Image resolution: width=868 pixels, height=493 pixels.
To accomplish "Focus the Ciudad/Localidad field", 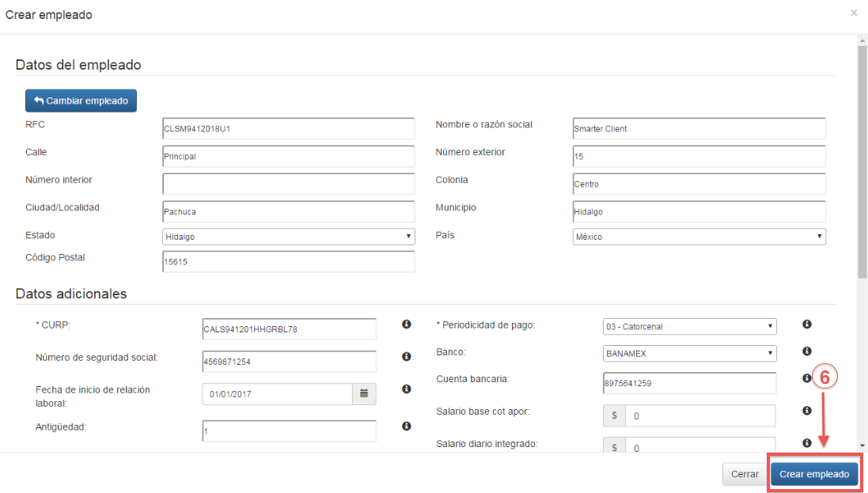I will point(289,211).
